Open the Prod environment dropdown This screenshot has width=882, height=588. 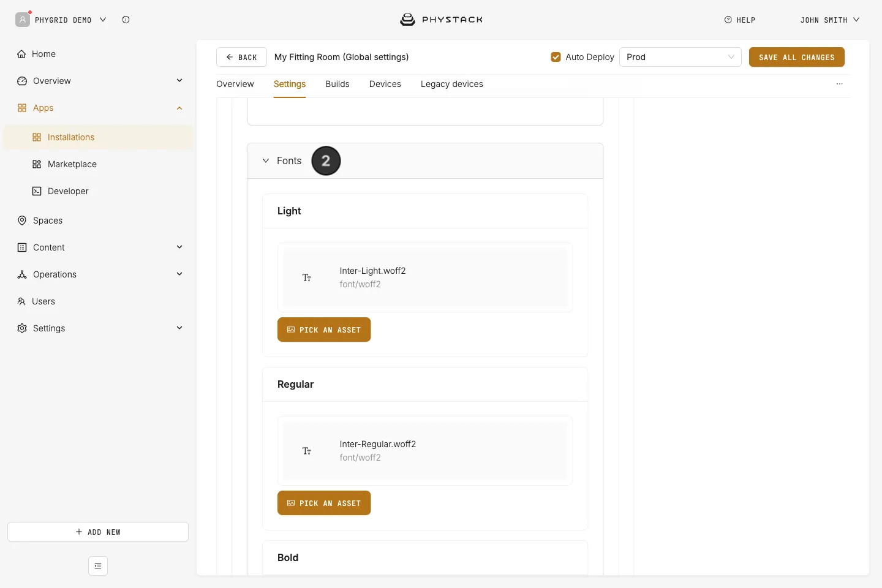click(x=680, y=57)
